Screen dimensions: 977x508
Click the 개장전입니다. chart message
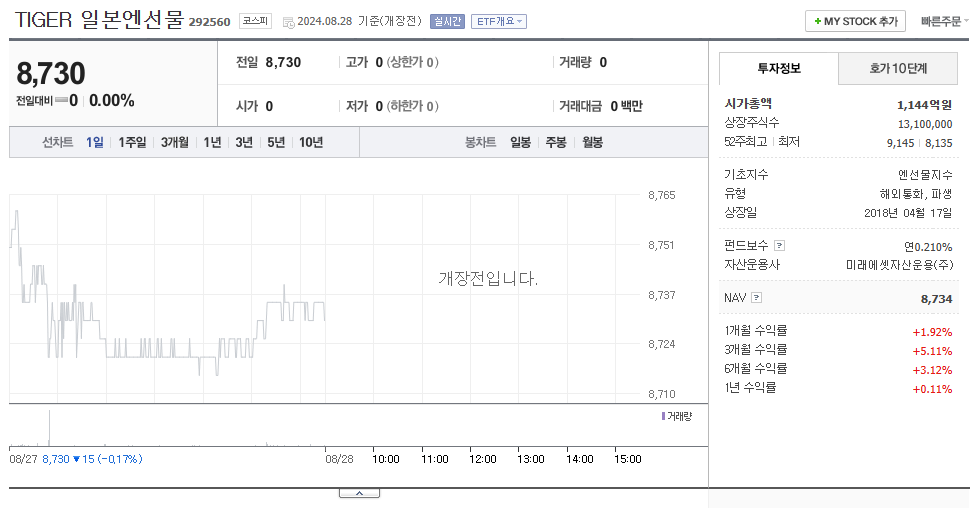point(488,278)
